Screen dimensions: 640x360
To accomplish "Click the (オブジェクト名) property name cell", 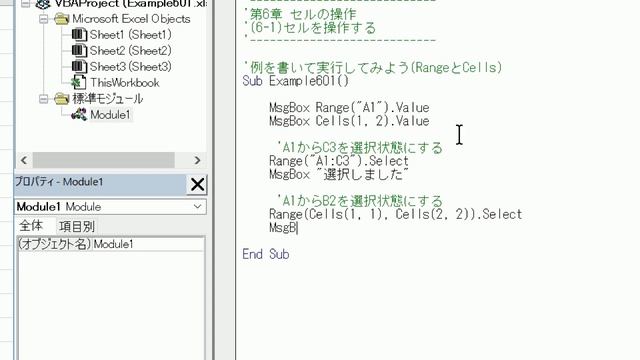I will click(55, 244).
